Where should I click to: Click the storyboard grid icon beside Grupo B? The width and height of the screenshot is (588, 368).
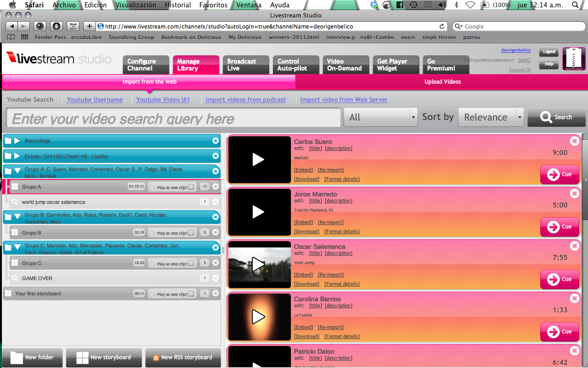(x=15, y=233)
